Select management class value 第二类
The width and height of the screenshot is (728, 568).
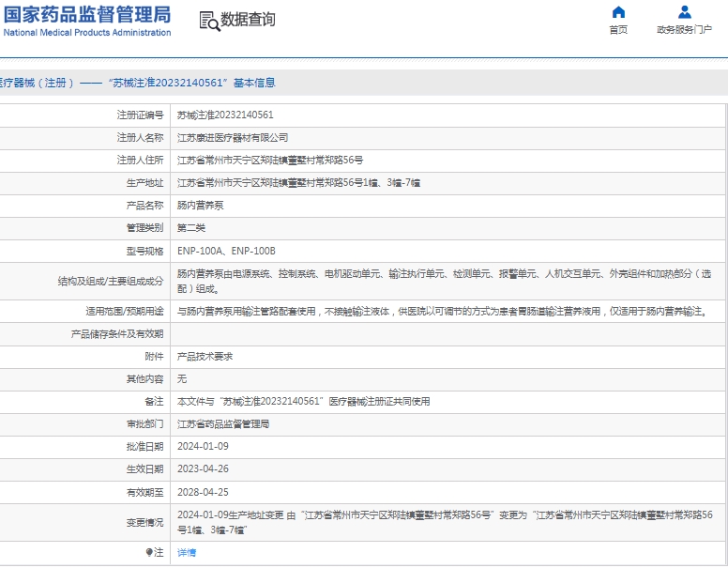click(x=191, y=228)
